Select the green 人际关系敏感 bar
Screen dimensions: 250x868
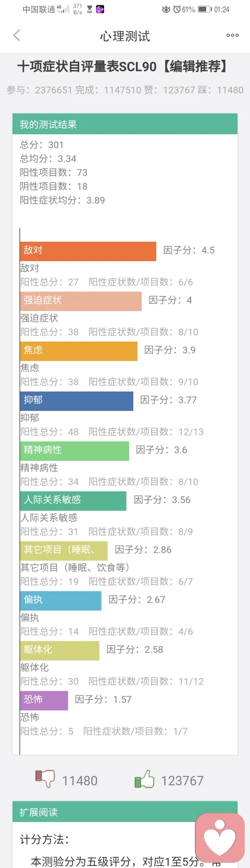pos(73,501)
